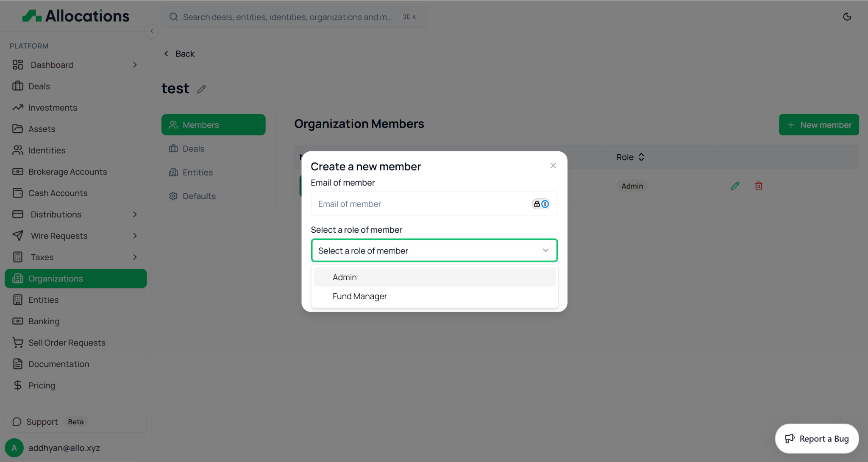Sort by the Role column header

click(630, 157)
